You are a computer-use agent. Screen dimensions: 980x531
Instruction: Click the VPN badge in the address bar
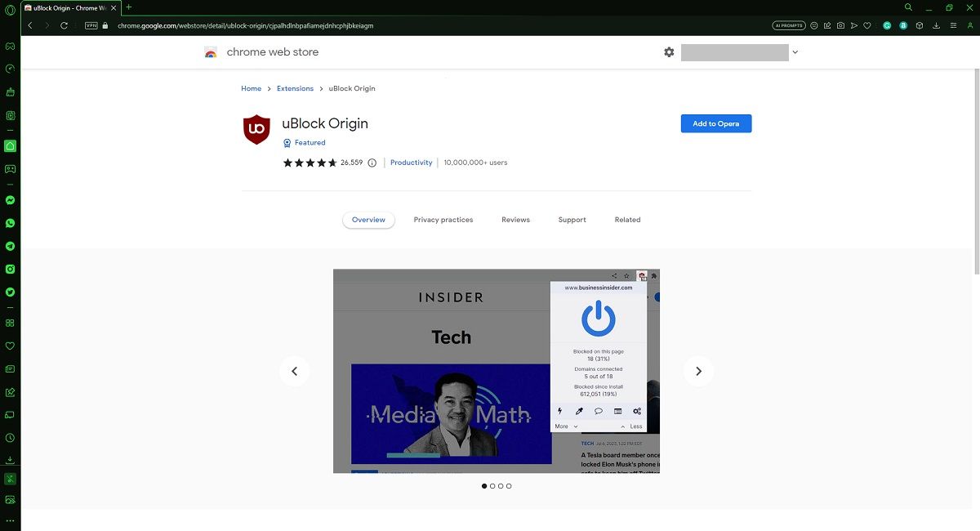click(x=91, y=25)
